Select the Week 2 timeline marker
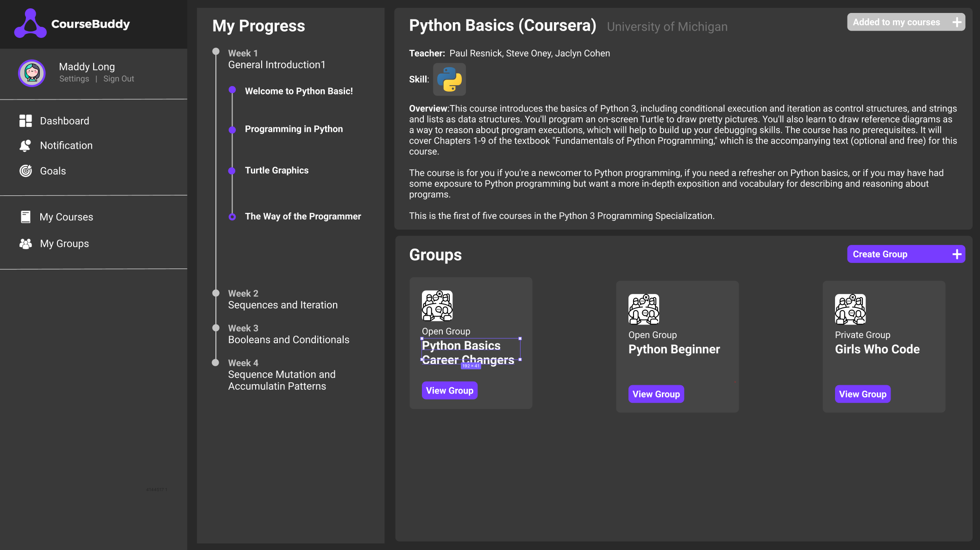 point(216,293)
